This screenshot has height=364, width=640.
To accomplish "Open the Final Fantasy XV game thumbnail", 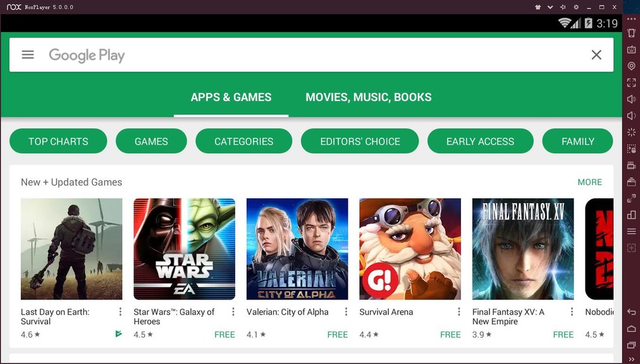I will [x=523, y=249].
